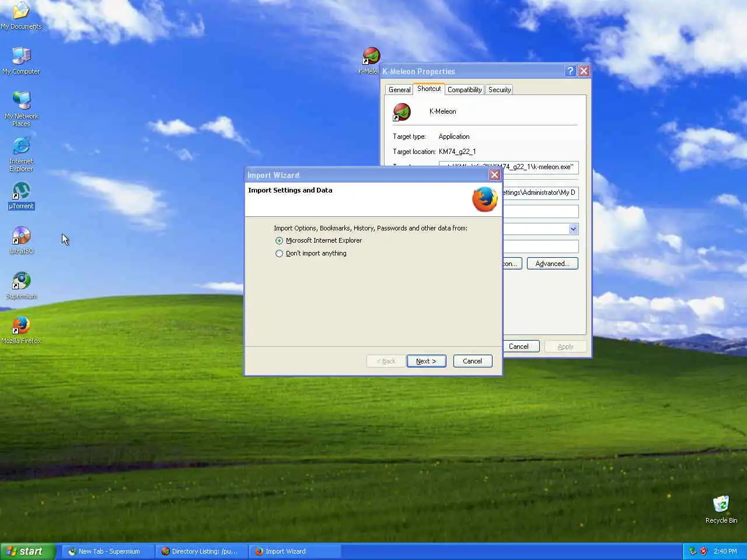Select the Internet Explorer desktop icon
This screenshot has height=560, width=747.
pos(21,154)
